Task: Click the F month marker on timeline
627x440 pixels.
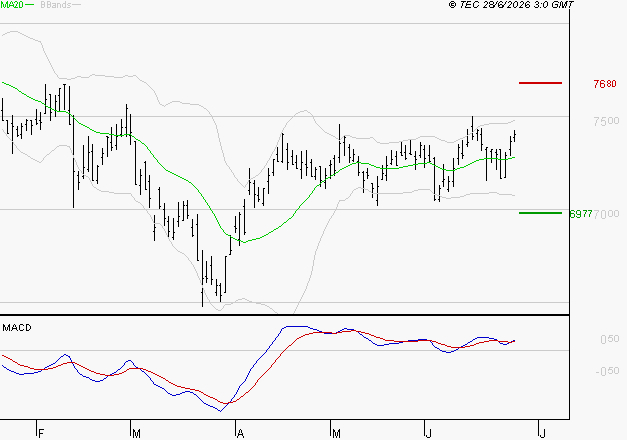Action: click(40, 433)
